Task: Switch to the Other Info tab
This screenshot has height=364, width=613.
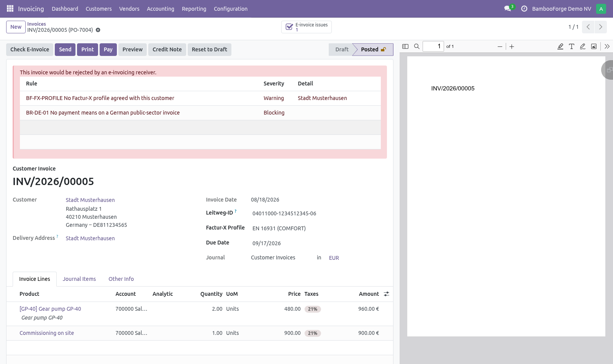Action: pyautogui.click(x=121, y=279)
